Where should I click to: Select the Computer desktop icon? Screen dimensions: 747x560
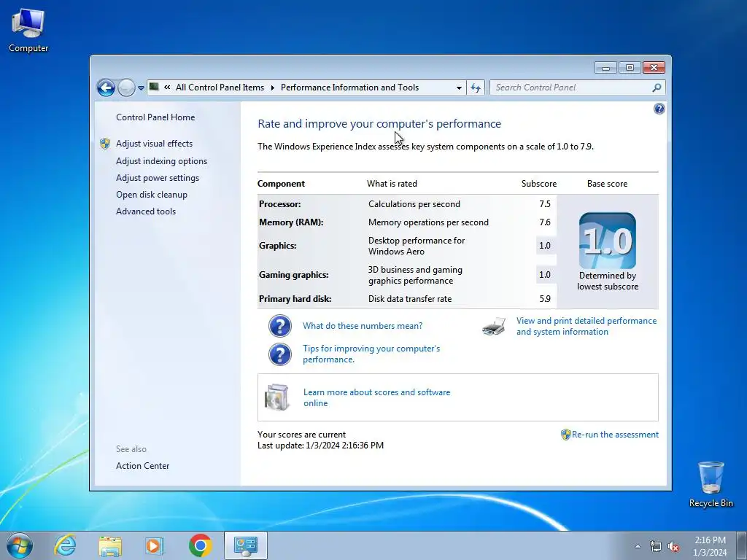click(28, 31)
